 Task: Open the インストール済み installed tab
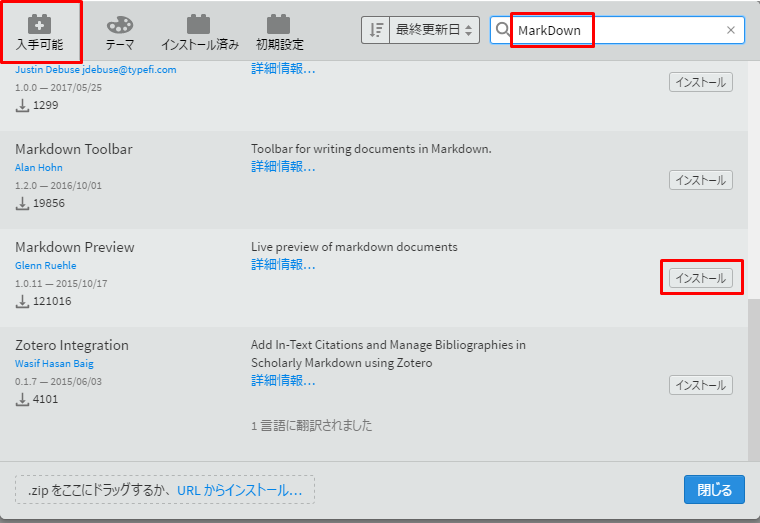pos(200,32)
